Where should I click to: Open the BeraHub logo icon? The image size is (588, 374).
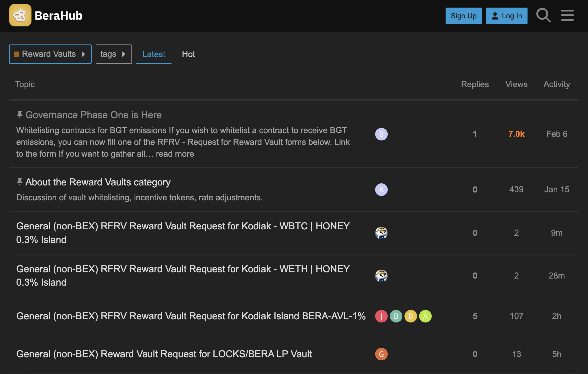pos(20,15)
